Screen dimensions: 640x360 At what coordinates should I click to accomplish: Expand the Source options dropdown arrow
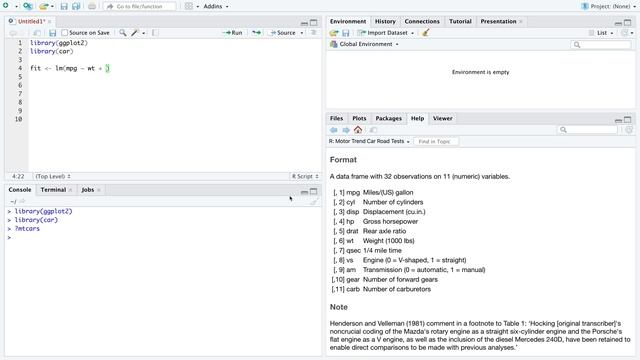pos(302,33)
